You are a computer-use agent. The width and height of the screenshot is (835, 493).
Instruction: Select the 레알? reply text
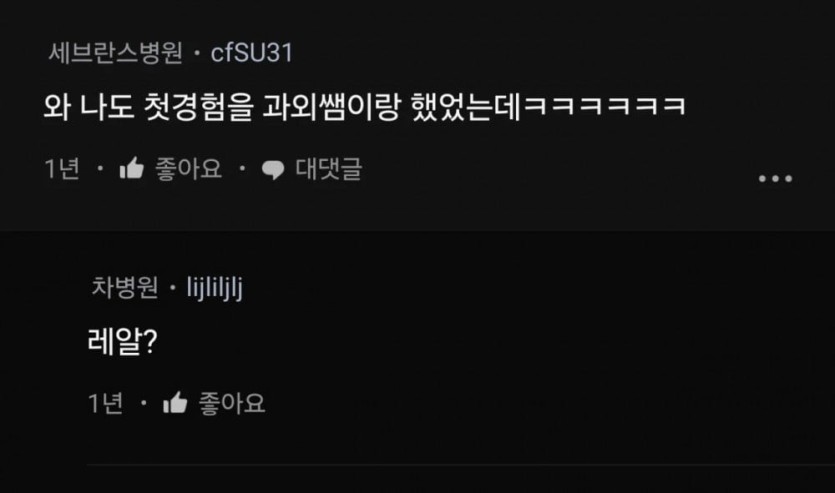(x=122, y=342)
